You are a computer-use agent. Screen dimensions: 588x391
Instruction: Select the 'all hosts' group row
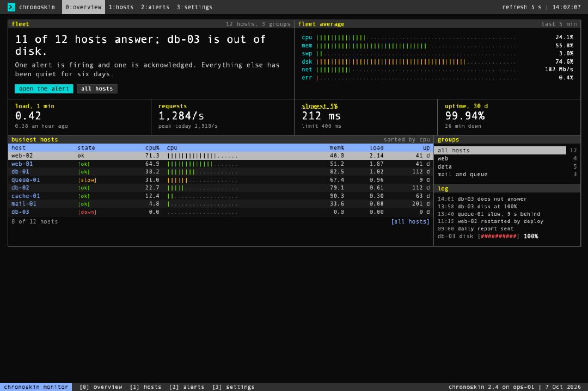tap(501, 151)
